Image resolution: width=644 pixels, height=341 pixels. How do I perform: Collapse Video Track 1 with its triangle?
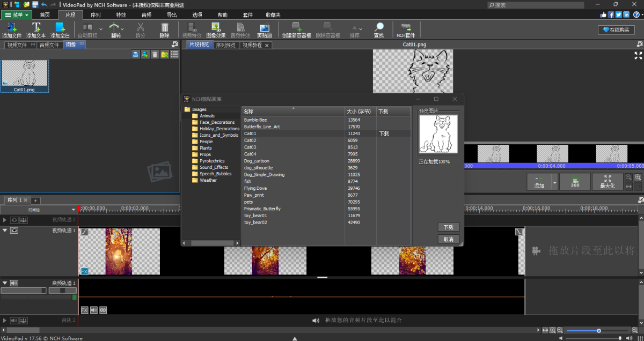coord(5,230)
